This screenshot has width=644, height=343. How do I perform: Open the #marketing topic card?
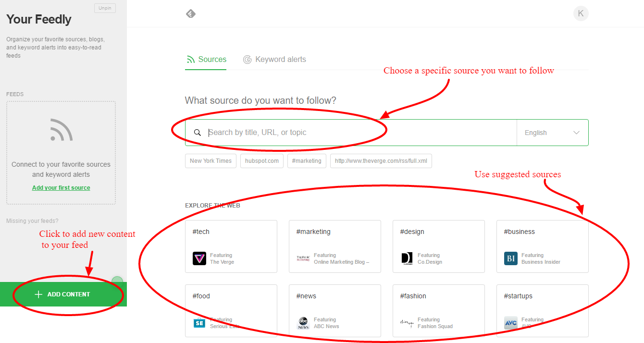coord(335,246)
